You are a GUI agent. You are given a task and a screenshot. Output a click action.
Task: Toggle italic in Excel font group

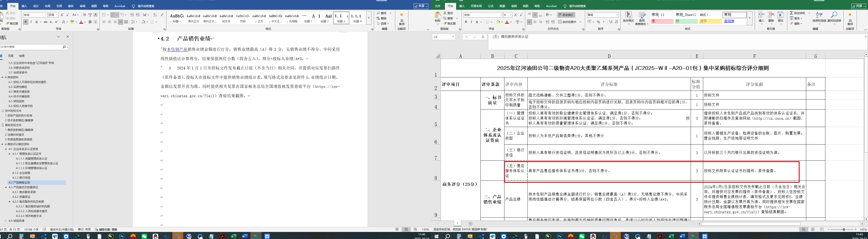point(471,22)
